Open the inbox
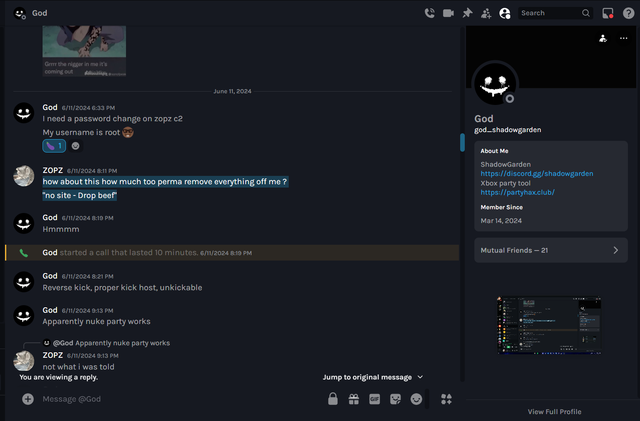Viewport: 640px width, 421px height. tap(608, 13)
